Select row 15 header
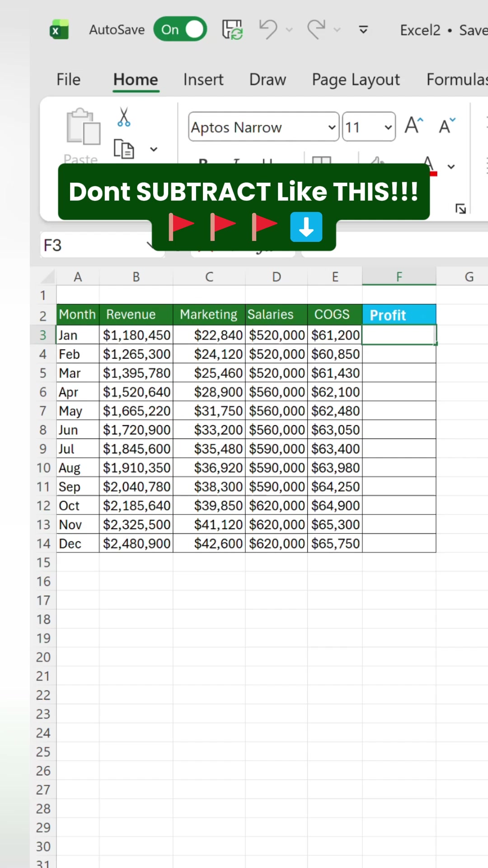This screenshot has width=488, height=868. [x=43, y=562]
